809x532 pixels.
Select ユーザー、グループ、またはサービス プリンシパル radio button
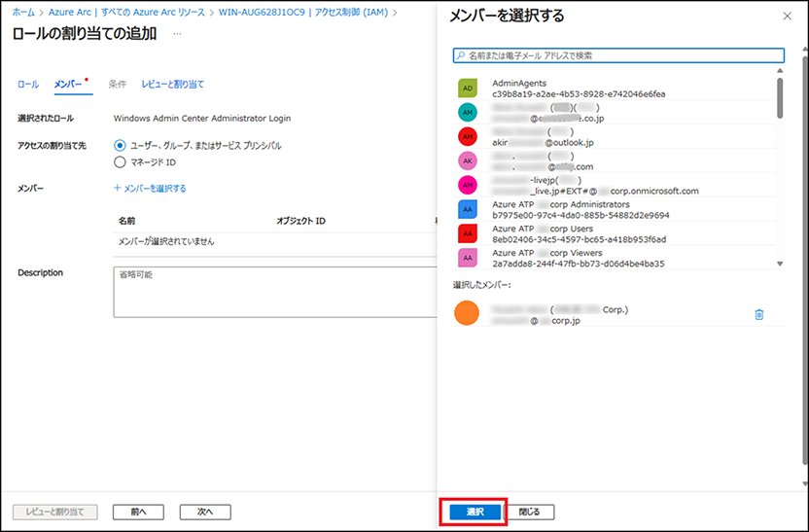(120, 146)
